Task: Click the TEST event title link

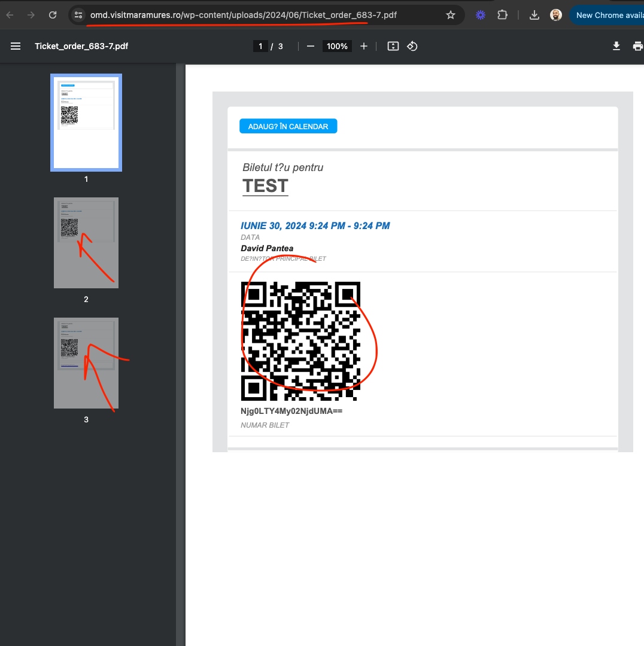Action: pyautogui.click(x=265, y=186)
